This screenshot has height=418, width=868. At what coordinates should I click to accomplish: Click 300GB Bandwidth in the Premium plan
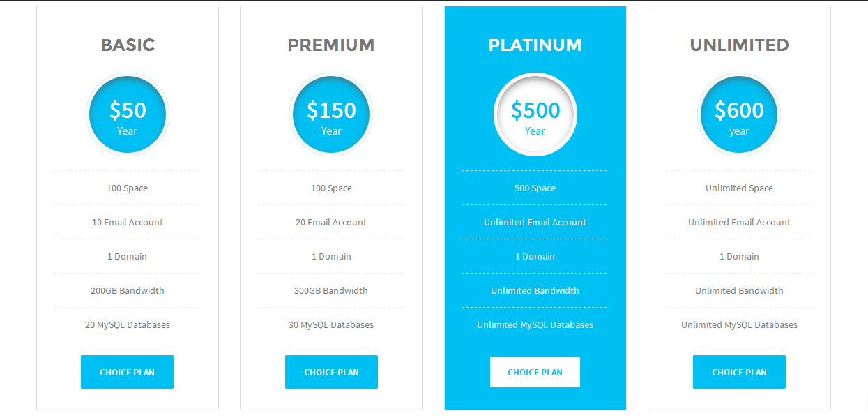coord(331,291)
